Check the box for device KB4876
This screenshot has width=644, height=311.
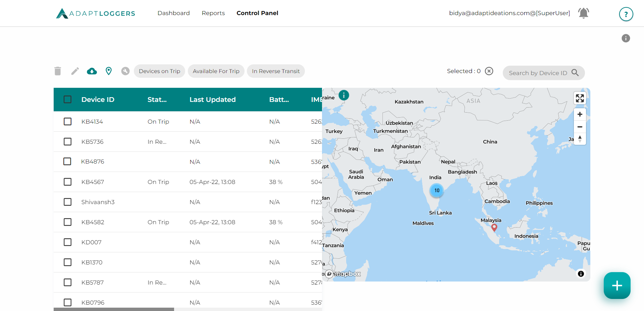(67, 162)
